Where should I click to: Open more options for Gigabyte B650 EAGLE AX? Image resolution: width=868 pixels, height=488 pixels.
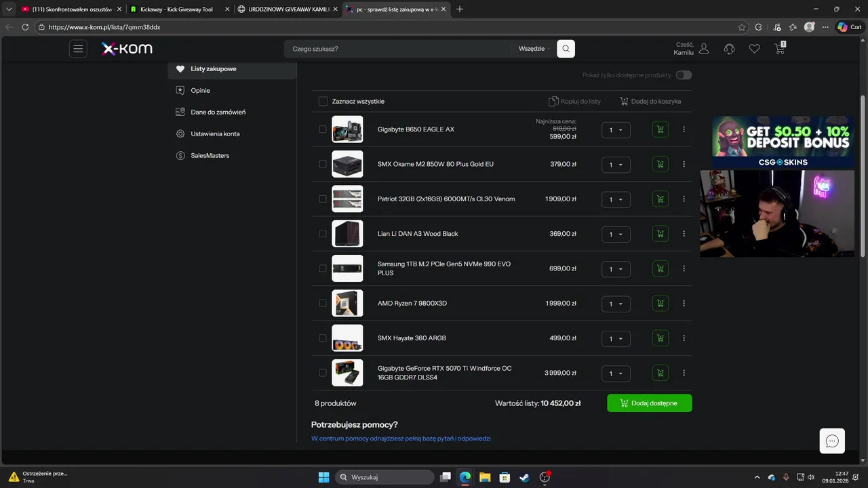click(x=684, y=129)
